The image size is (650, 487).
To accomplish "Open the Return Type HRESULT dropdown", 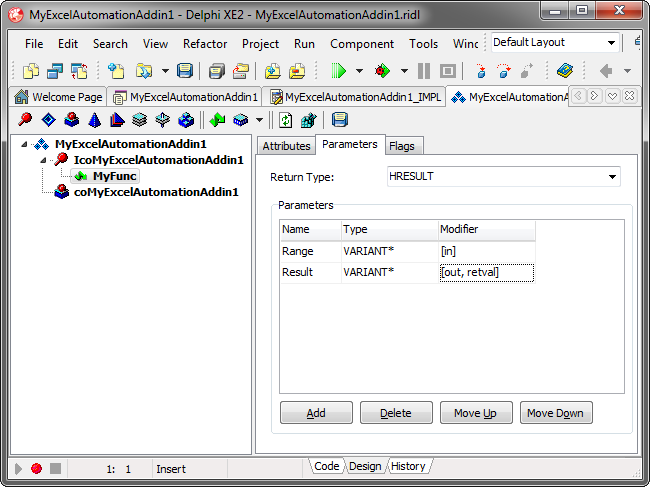I will tap(612, 177).
